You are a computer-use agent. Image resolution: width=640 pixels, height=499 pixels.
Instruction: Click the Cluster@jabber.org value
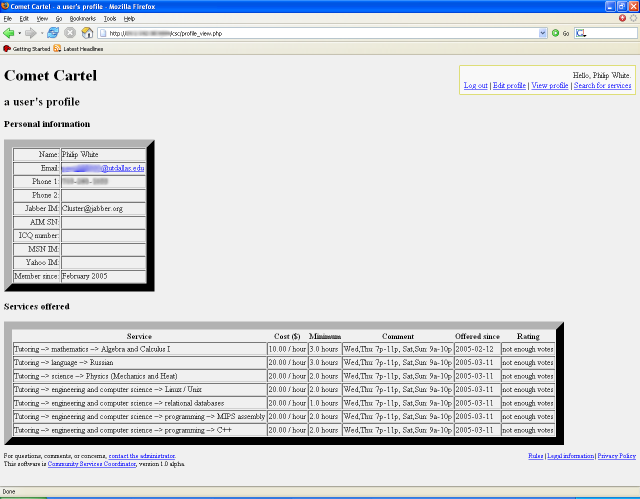coord(92,208)
